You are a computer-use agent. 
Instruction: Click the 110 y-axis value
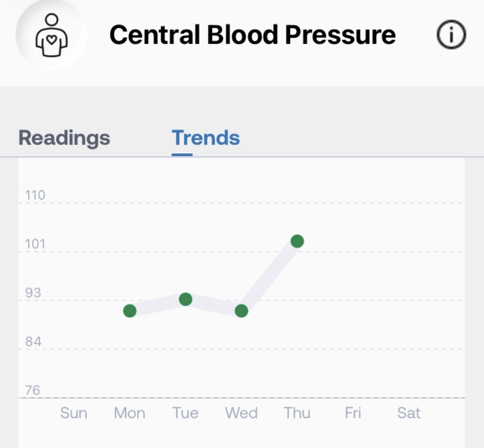(35, 196)
